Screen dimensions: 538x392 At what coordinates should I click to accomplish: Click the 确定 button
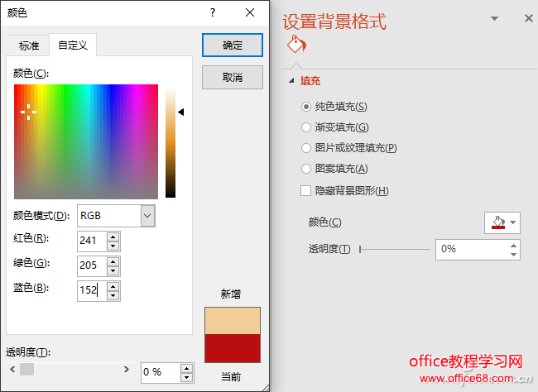point(233,45)
